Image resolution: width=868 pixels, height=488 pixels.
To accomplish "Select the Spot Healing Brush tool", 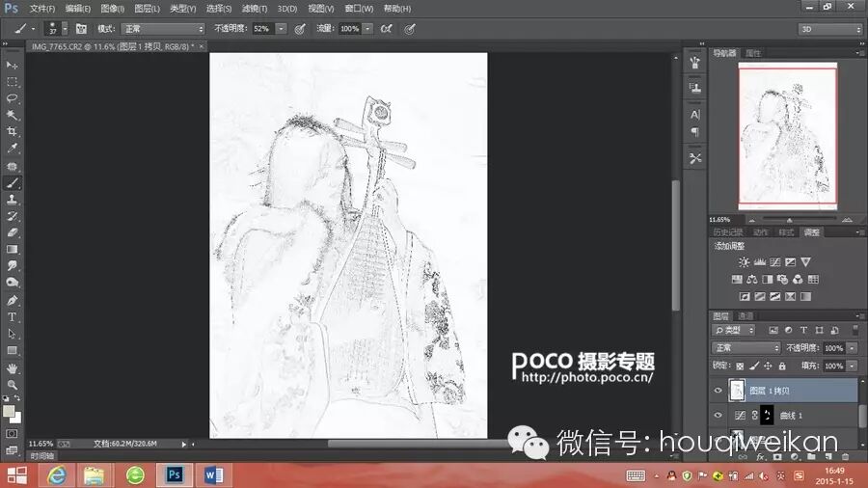I will 12,166.
